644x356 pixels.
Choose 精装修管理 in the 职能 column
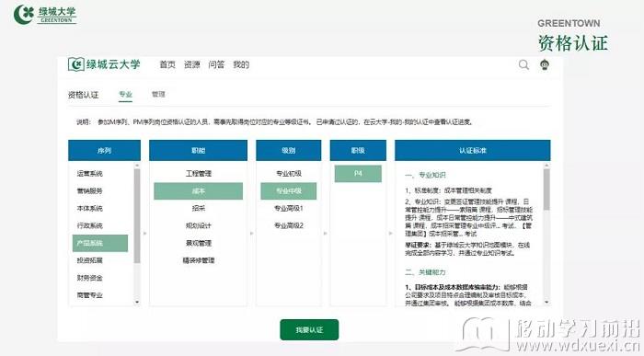199,260
